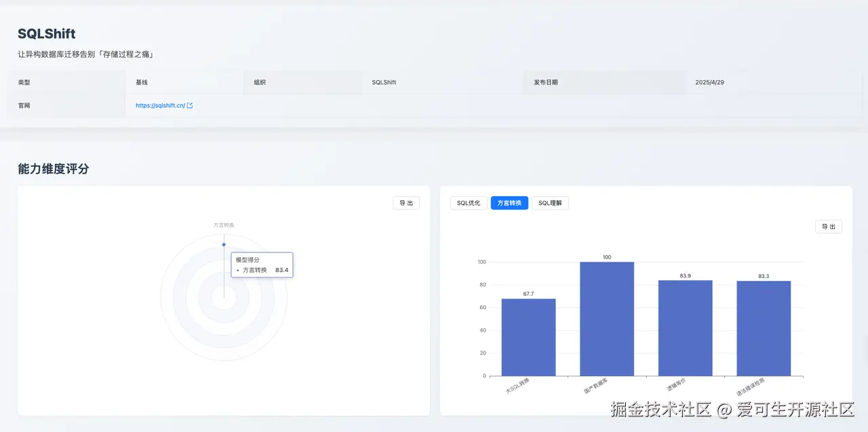Click the 83.4 score in the tooltip
The image size is (868, 432).
click(x=282, y=270)
